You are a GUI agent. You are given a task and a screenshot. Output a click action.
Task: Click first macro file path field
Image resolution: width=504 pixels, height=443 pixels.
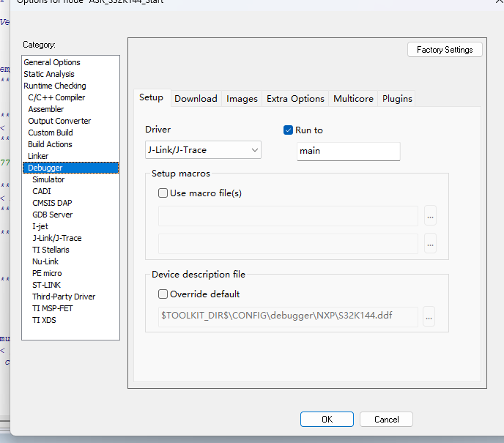[x=288, y=216]
